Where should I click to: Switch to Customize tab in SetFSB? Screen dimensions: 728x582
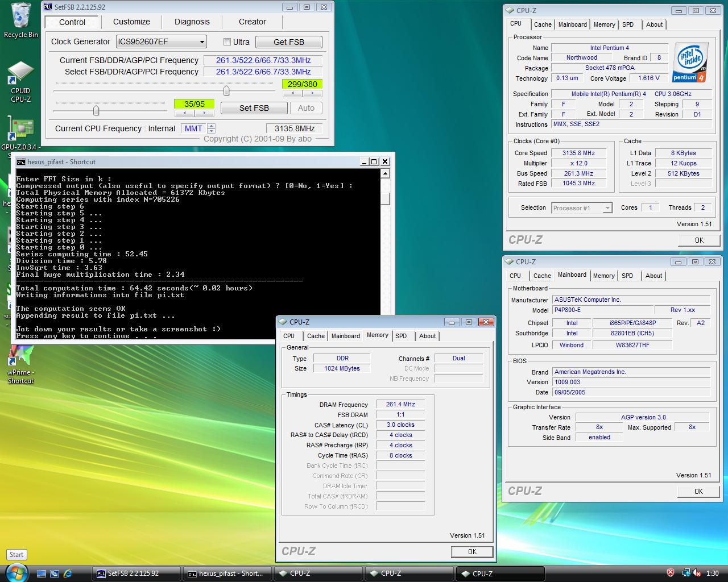[131, 22]
